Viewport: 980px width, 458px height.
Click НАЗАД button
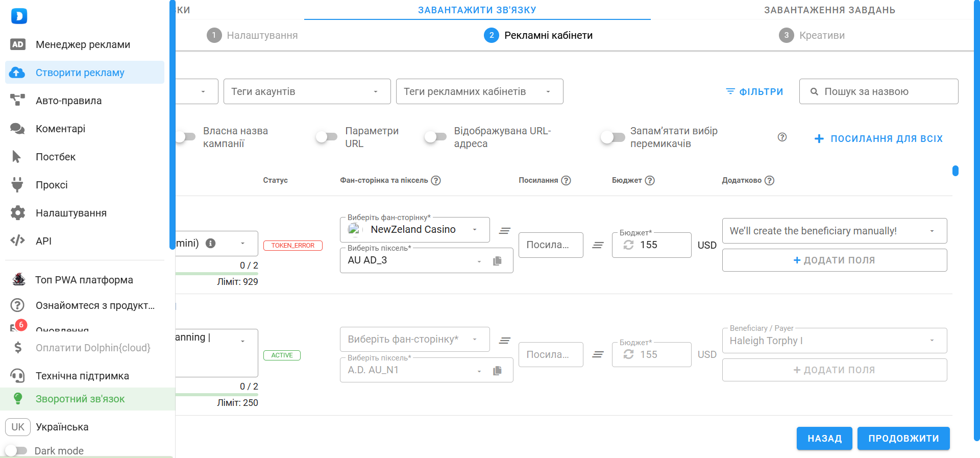[824, 438]
